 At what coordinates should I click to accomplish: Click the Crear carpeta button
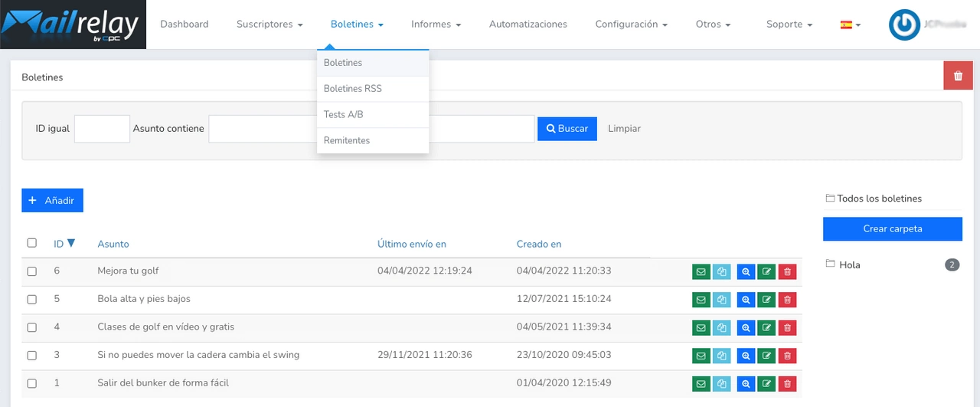pos(893,229)
